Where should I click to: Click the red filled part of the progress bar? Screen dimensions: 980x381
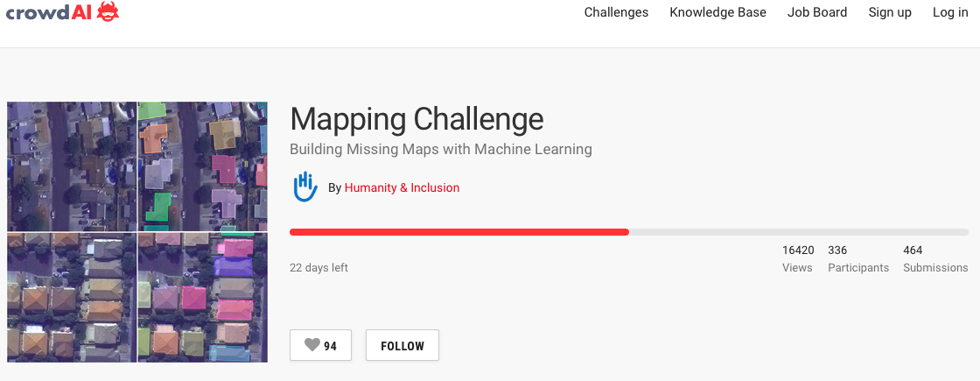(458, 232)
